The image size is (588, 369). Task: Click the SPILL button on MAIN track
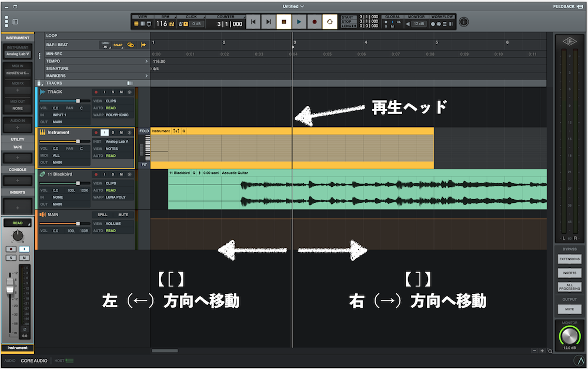(102, 215)
